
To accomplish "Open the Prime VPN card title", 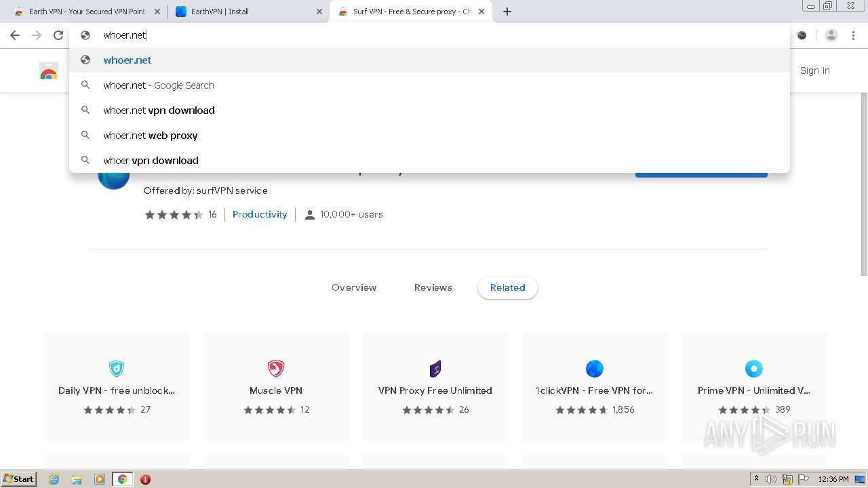I will click(x=754, y=390).
